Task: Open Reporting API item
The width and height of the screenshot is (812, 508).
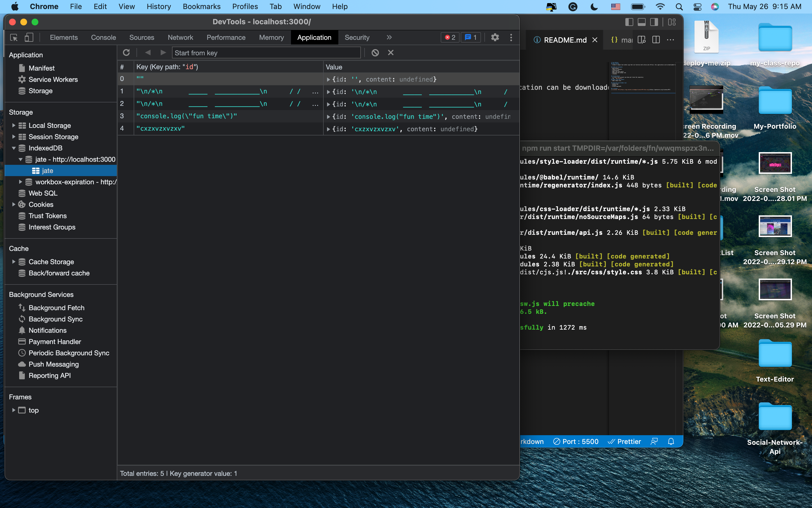Action: pos(50,376)
